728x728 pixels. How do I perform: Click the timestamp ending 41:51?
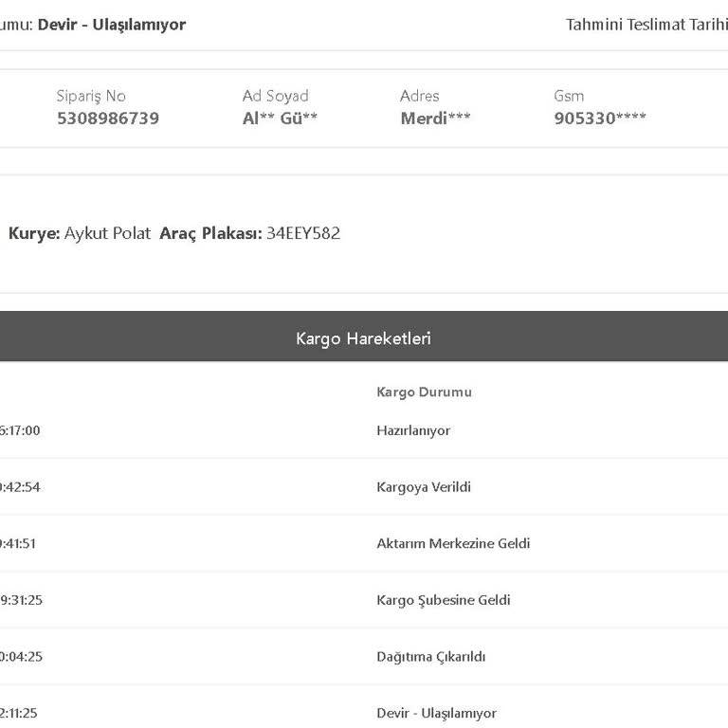click(18, 543)
